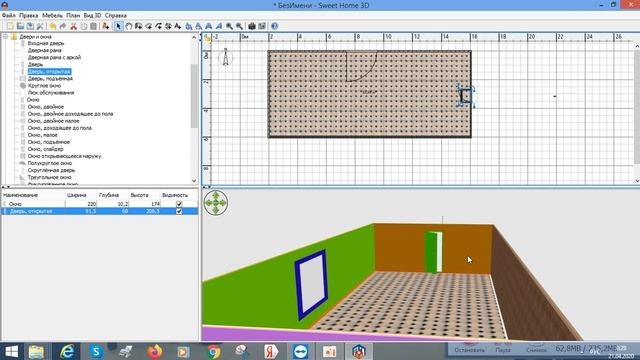Open Firefox from the taskbar
The width and height of the screenshot is (640, 360).
coord(154,351)
